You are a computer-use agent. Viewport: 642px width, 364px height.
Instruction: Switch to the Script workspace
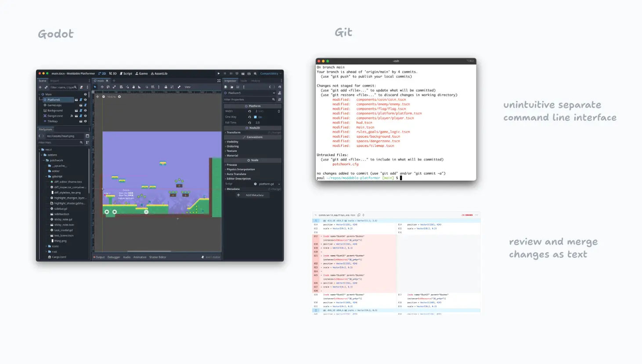(x=126, y=74)
